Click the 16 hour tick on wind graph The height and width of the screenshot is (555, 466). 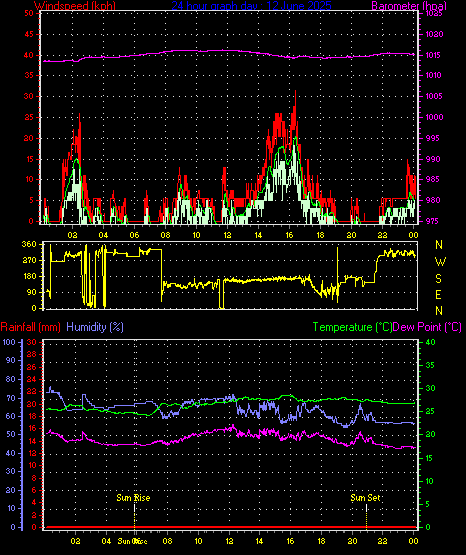(x=289, y=235)
